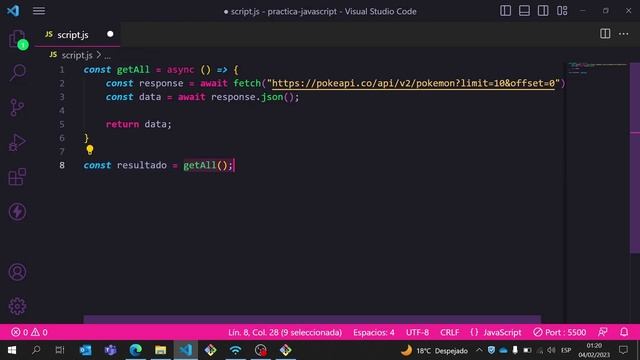The width and height of the screenshot is (640, 360).
Task: Click the VS Code logo icon
Action: tap(13, 11)
